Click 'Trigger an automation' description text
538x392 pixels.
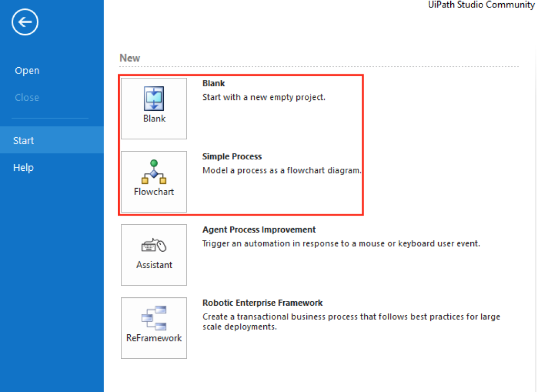pos(341,244)
